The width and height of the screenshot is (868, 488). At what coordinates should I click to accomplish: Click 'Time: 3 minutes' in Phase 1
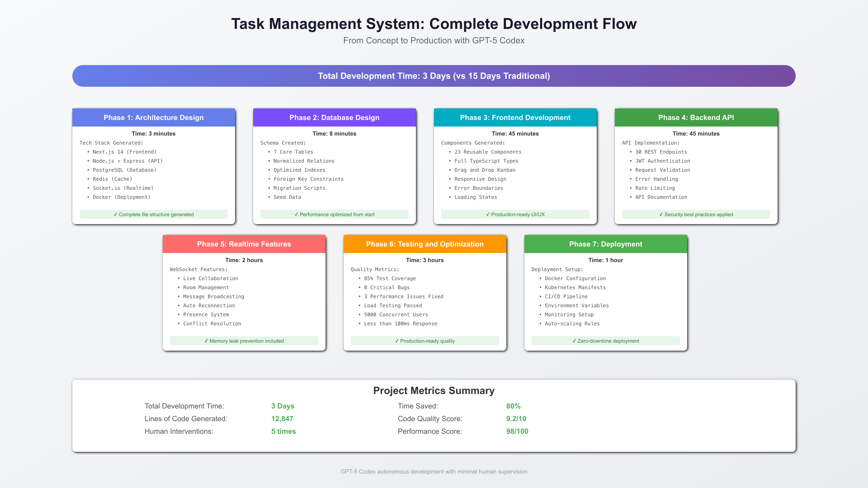pyautogui.click(x=154, y=134)
